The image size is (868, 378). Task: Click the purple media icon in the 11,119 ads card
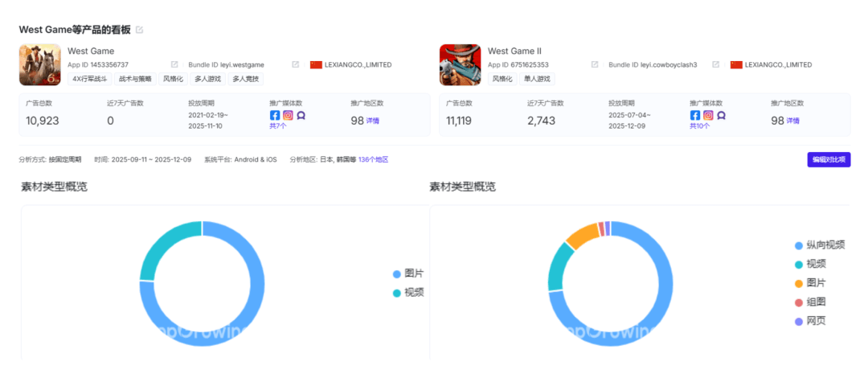tap(721, 115)
